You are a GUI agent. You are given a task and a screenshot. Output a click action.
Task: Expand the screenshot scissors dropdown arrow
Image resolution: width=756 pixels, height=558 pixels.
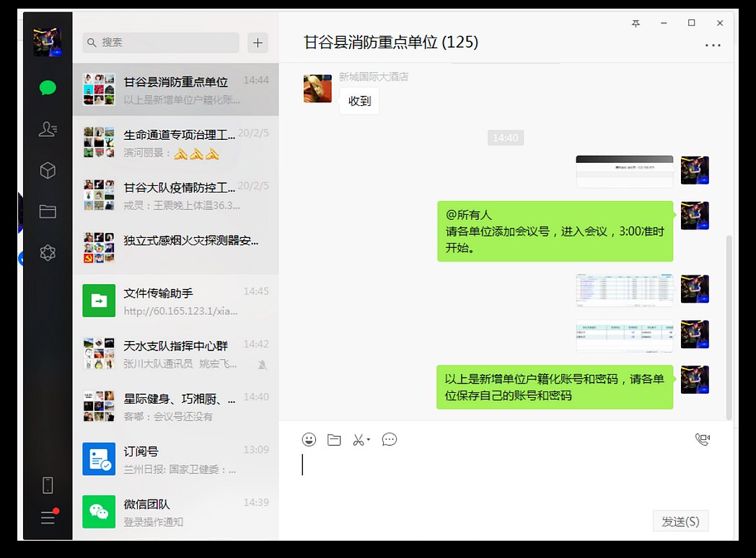click(369, 440)
